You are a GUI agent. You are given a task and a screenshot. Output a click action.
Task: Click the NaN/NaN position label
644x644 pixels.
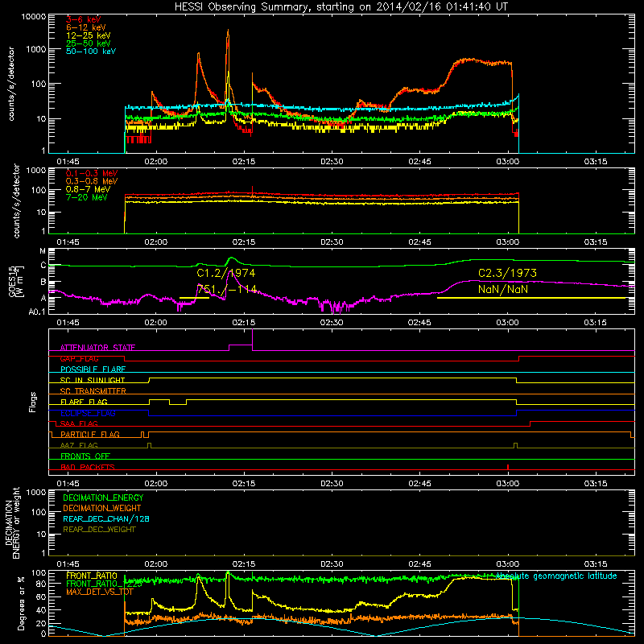coord(502,289)
